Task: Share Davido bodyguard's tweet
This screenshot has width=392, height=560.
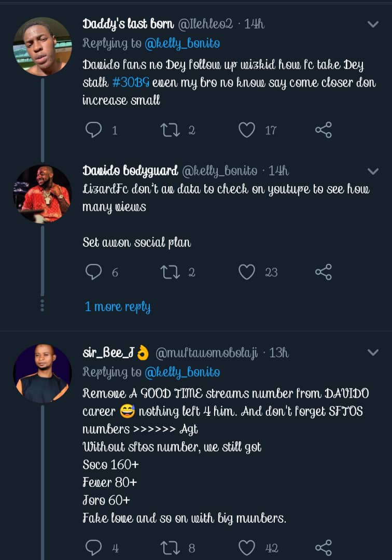Action: pyautogui.click(x=323, y=272)
